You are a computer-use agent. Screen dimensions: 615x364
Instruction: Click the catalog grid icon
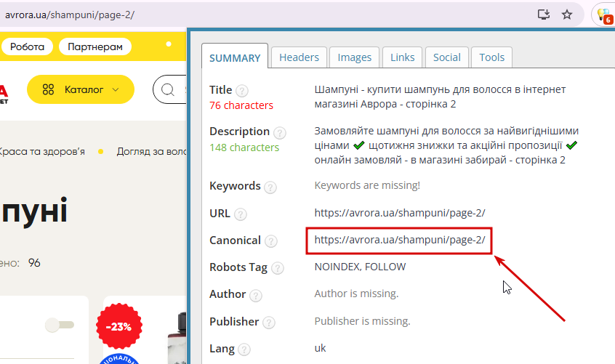click(48, 89)
